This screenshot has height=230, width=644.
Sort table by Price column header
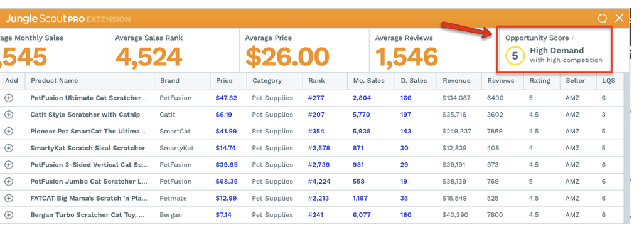pyautogui.click(x=224, y=81)
